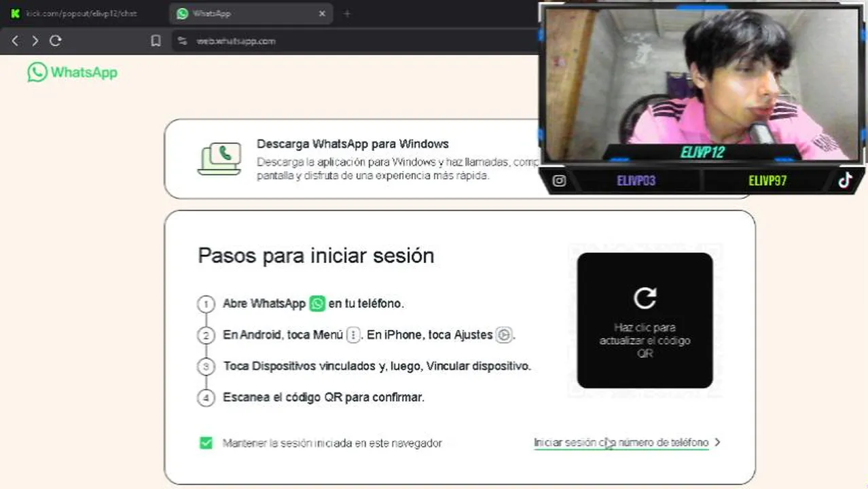Image resolution: width=868 pixels, height=489 pixels.
Task: Click the browser forward arrow
Action: [x=35, y=41]
